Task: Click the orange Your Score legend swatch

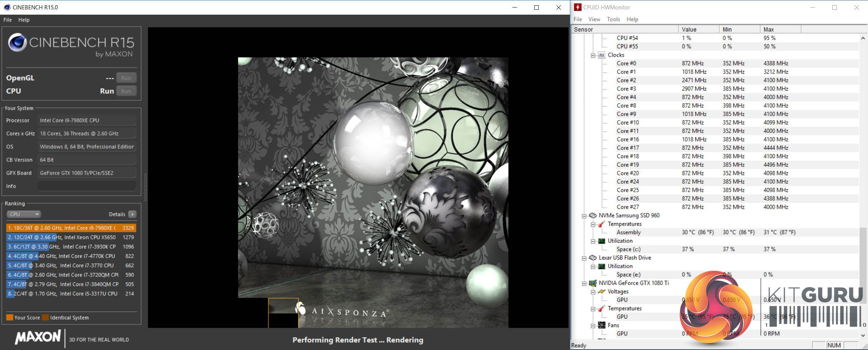Action: tap(10, 318)
